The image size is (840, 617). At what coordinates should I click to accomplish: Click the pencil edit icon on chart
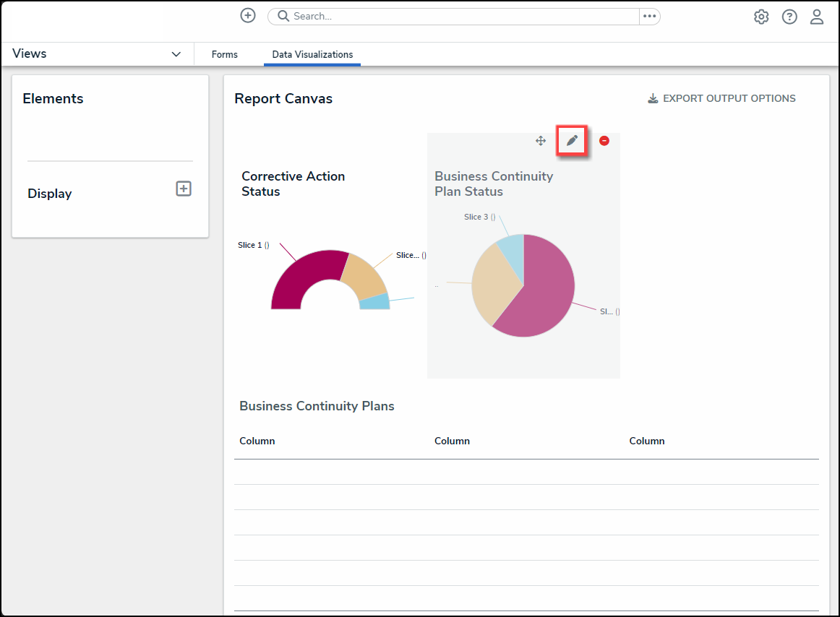coord(572,141)
